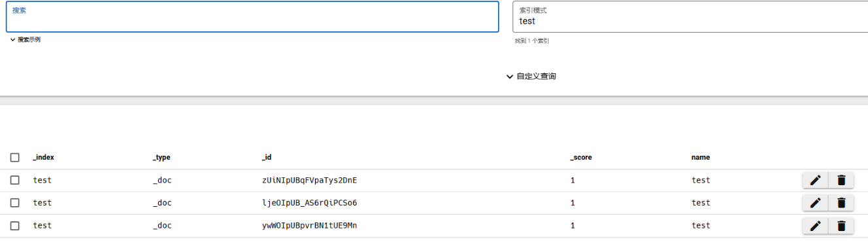Delete the document ywWOIpUBpvrBN1tUE9Mn
The height and width of the screenshot is (250, 868).
(841, 226)
